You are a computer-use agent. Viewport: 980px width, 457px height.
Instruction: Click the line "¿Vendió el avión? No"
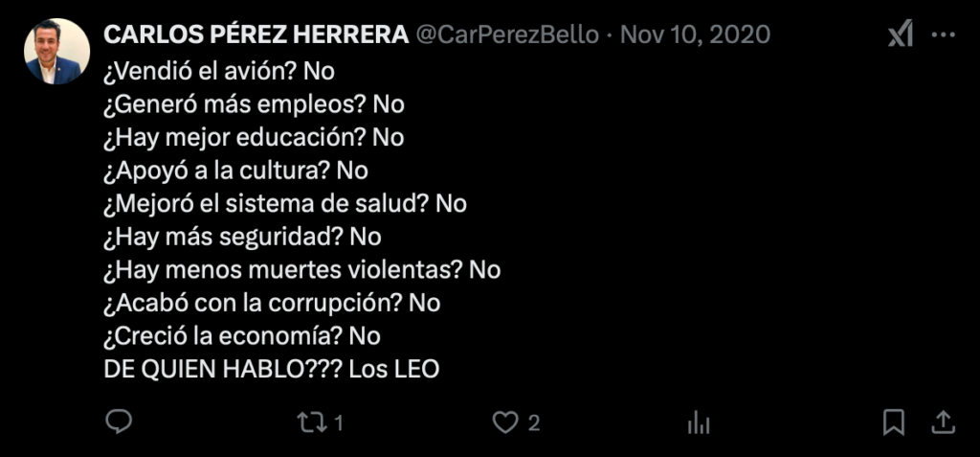[219, 71]
